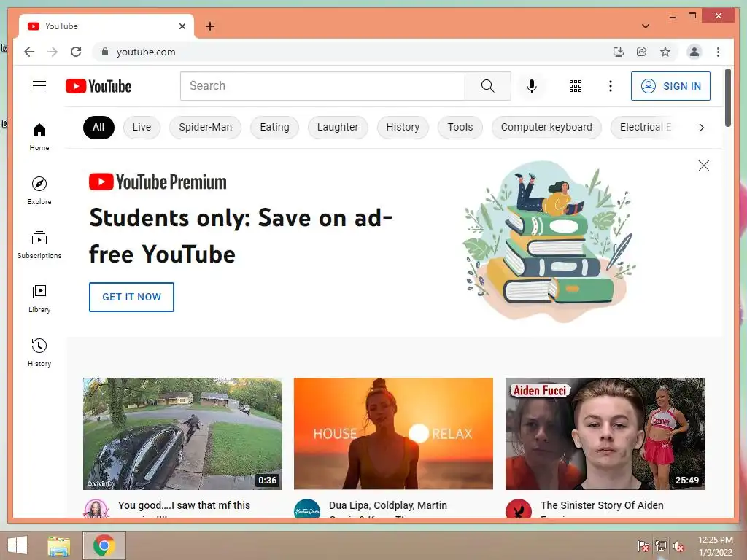Open "The Sinister Story Of Aiden" title
This screenshot has height=560, width=747.
[x=602, y=505]
